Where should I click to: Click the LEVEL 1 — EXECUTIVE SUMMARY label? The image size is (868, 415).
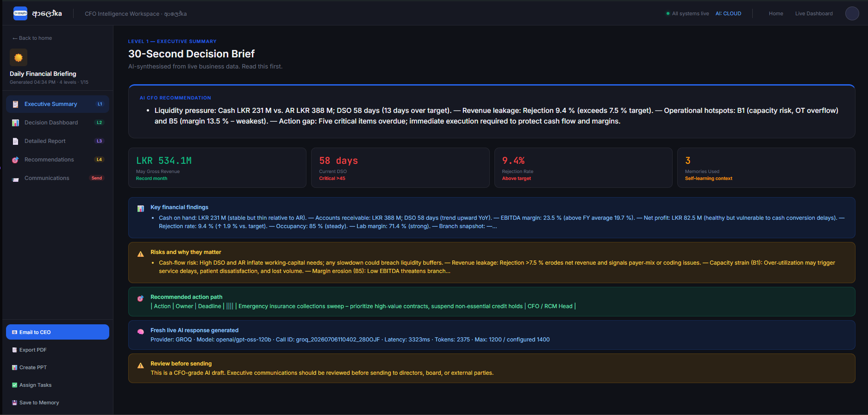(x=172, y=42)
